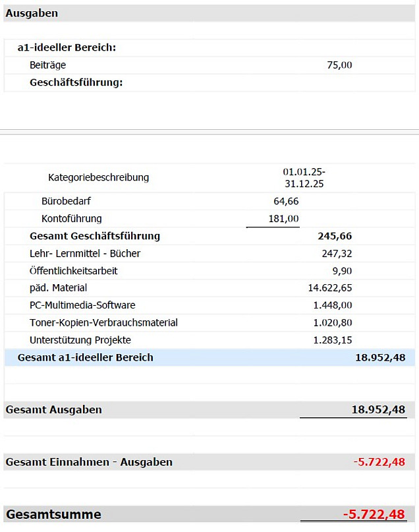Click the a1-ideeller Bereich category heading
419x532 pixels.
pyautogui.click(x=67, y=47)
